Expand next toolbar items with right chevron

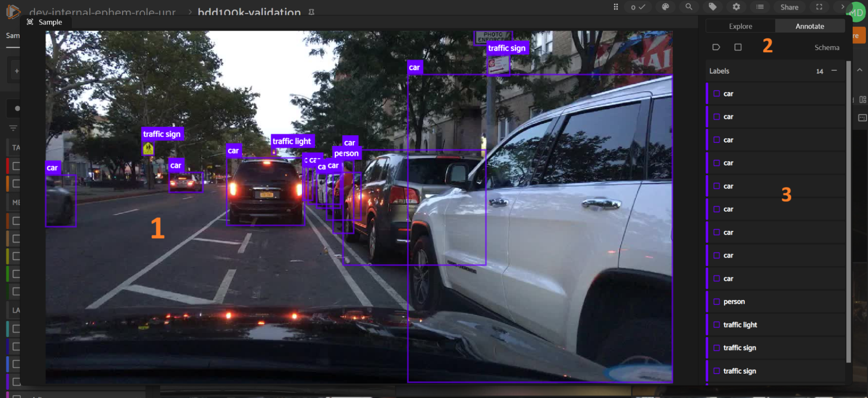pyautogui.click(x=842, y=7)
